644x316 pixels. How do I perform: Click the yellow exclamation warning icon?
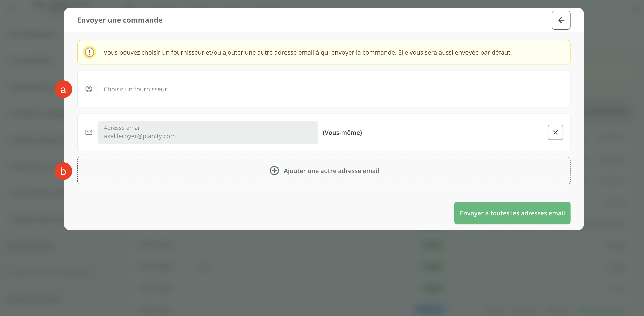pos(89,52)
